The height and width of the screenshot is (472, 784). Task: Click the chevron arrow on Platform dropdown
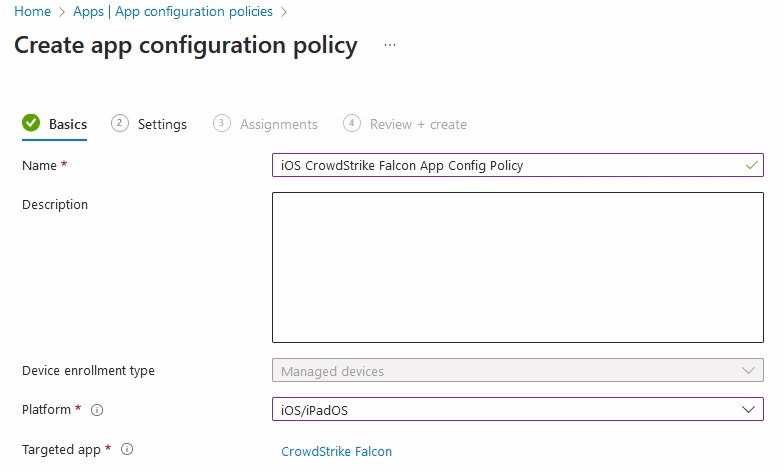[748, 409]
